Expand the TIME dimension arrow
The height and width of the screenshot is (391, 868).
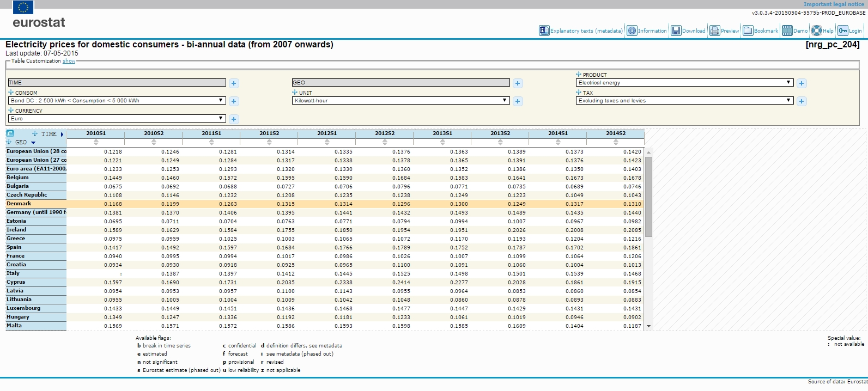pos(62,134)
